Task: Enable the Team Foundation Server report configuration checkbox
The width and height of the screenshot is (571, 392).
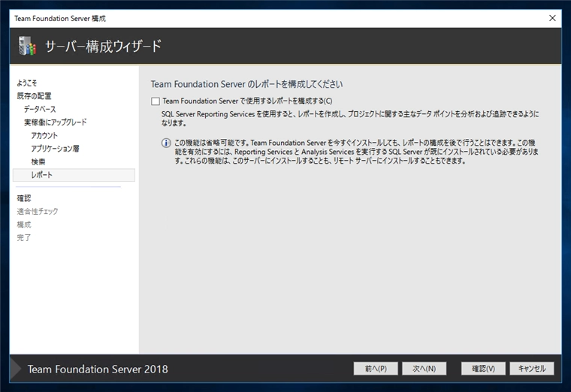Action: point(156,101)
